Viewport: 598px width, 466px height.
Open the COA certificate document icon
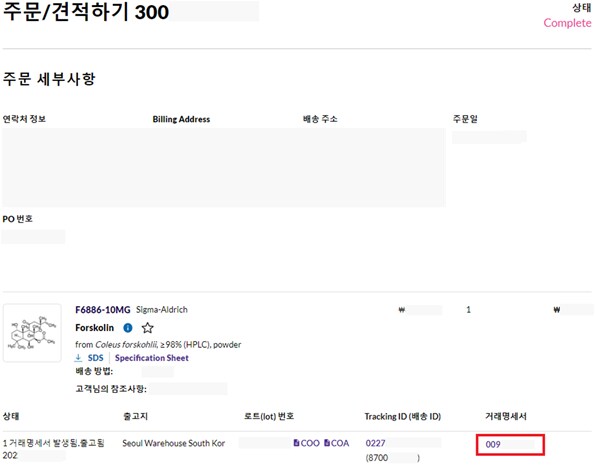(327, 443)
